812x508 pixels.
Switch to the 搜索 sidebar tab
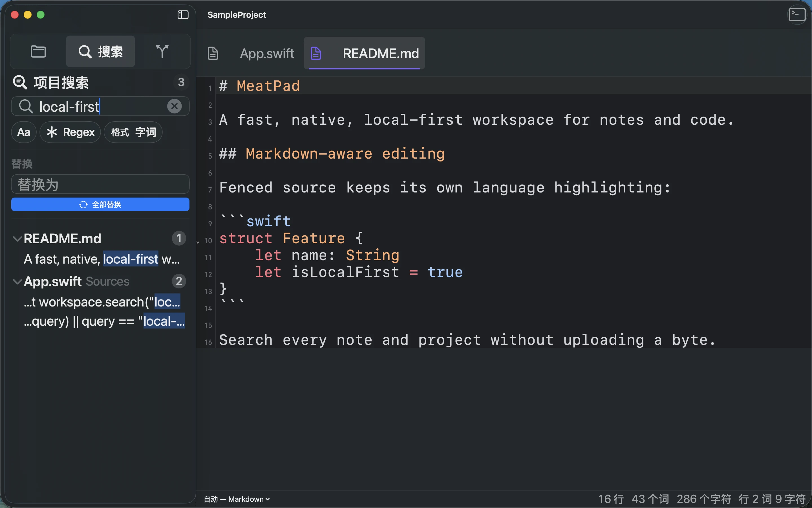click(x=100, y=51)
